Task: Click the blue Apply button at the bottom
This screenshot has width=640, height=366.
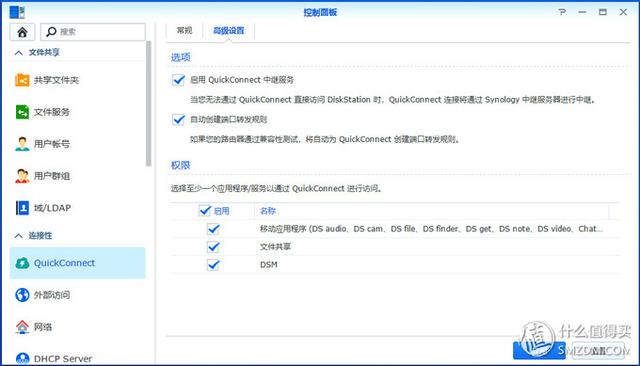Action: [539, 350]
